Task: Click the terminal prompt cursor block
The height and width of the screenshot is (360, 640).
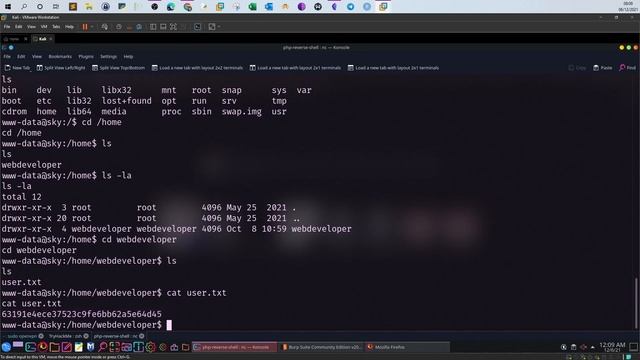Action: tap(169, 325)
